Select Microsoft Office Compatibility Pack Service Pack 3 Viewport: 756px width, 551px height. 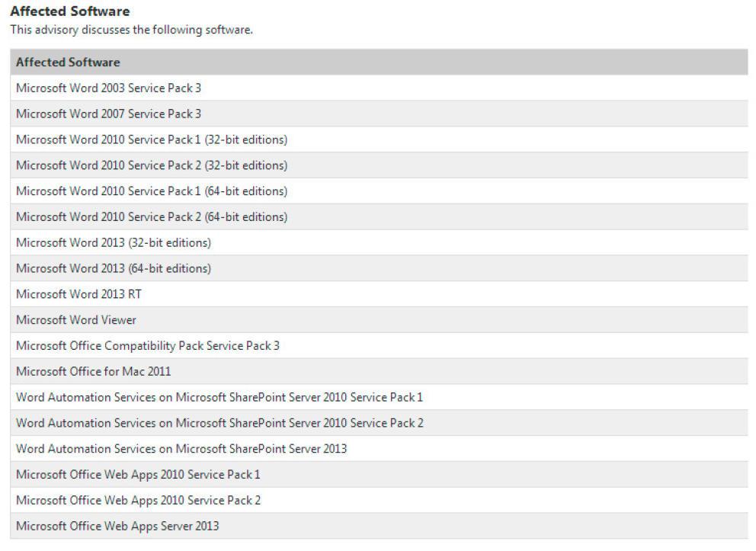[x=148, y=346]
